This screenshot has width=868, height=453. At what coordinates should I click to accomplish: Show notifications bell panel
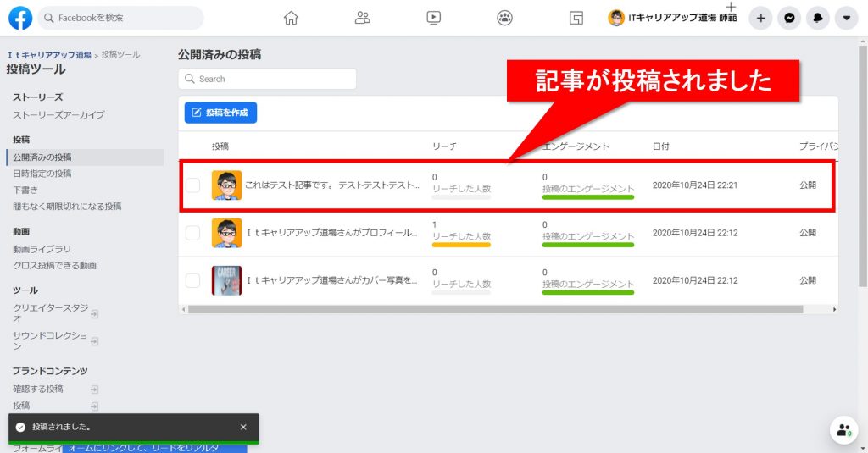[818, 18]
